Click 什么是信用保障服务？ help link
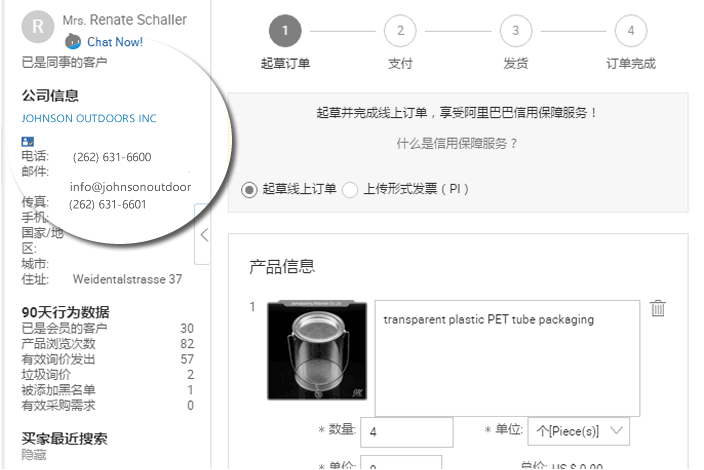This screenshot has width=704, height=470. coord(457,144)
